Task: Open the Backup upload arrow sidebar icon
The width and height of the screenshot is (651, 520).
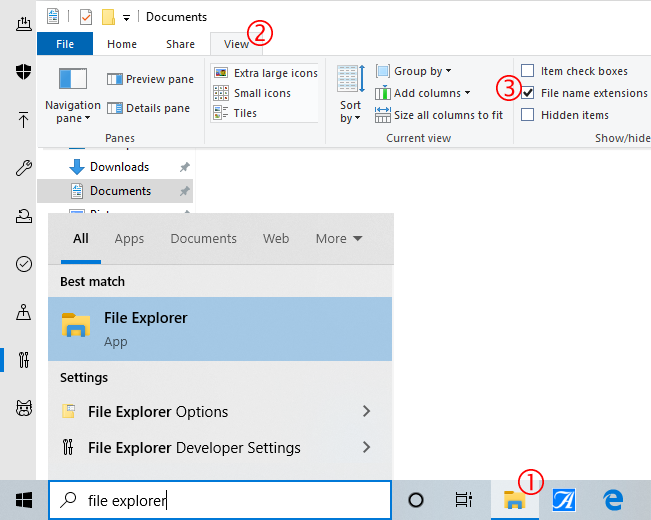Action: (24, 120)
